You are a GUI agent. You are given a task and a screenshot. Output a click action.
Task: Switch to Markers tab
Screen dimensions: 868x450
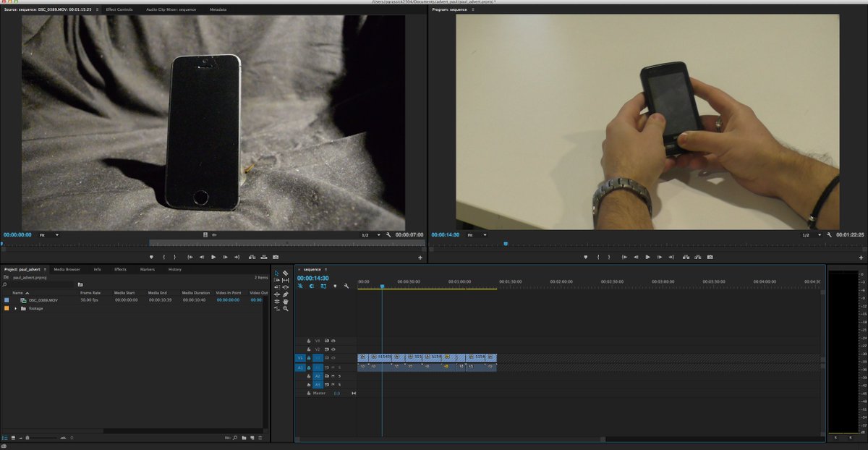(148, 269)
